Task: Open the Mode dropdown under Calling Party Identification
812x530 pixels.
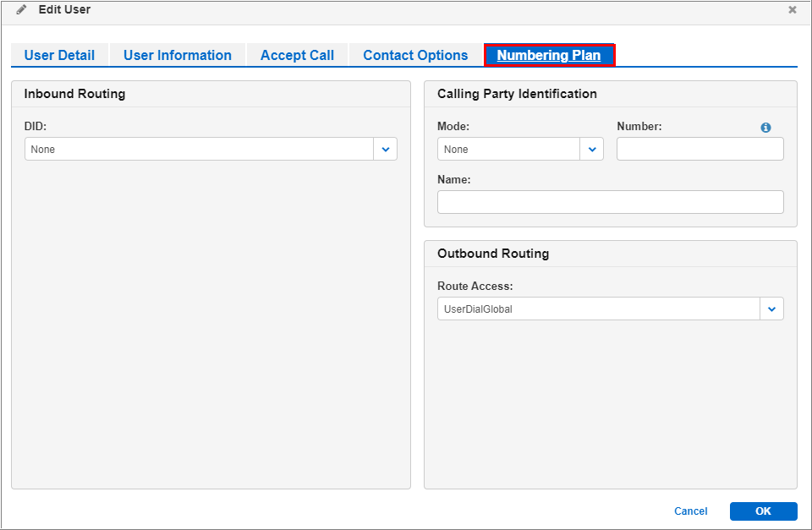Action: 591,149
